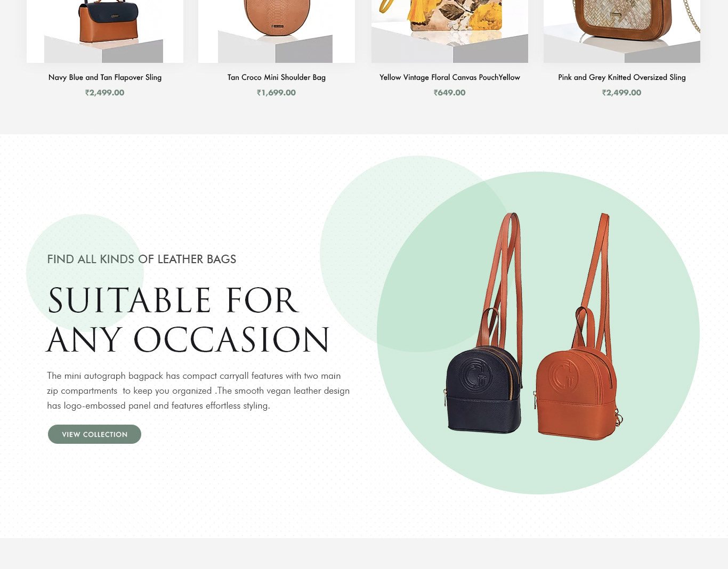Image resolution: width=728 pixels, height=569 pixels.
Task: Click the ₹2,499.00 price under Knitted Sling
Action: [x=622, y=93]
